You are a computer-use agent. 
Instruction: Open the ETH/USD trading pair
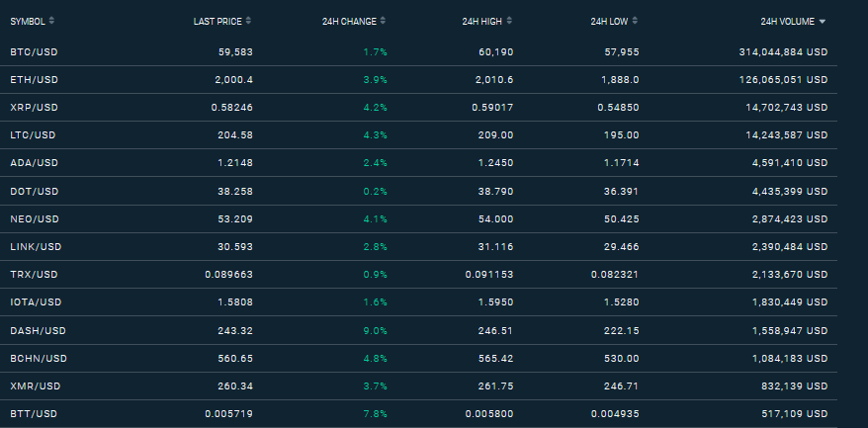pos(34,80)
